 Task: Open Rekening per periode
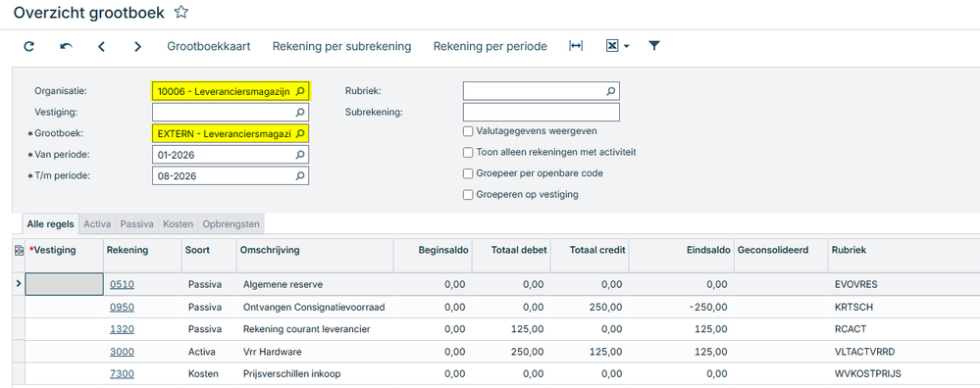click(490, 46)
